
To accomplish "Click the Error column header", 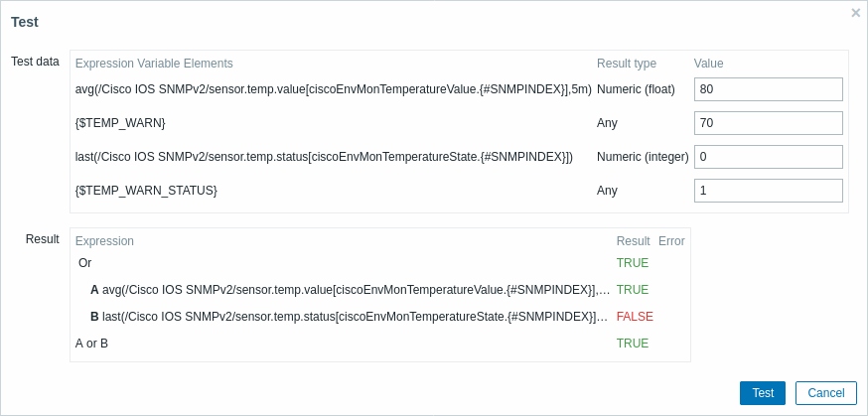I will pyautogui.click(x=671, y=241).
